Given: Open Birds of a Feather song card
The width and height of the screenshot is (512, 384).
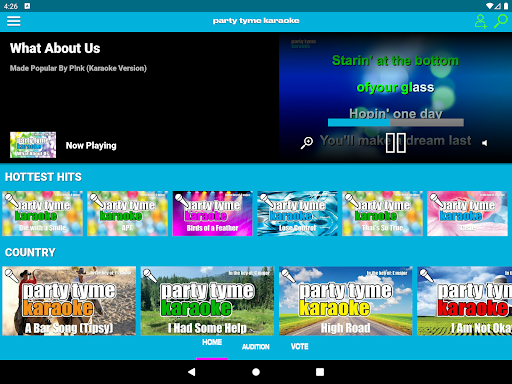Looking at the screenshot, I should click(x=212, y=214).
